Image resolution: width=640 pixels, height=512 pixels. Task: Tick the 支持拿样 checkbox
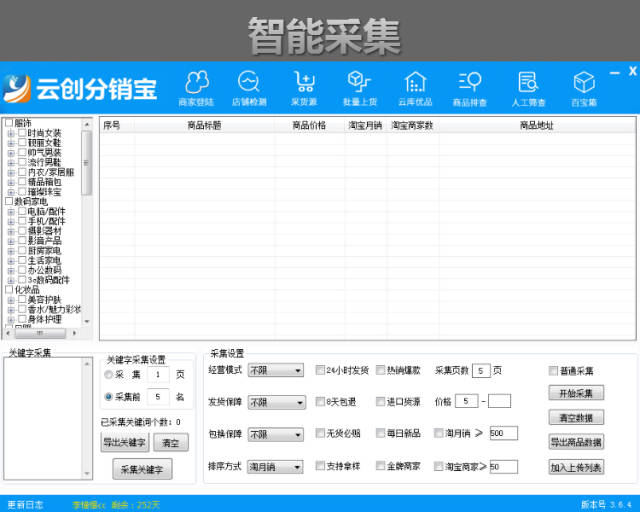point(320,465)
